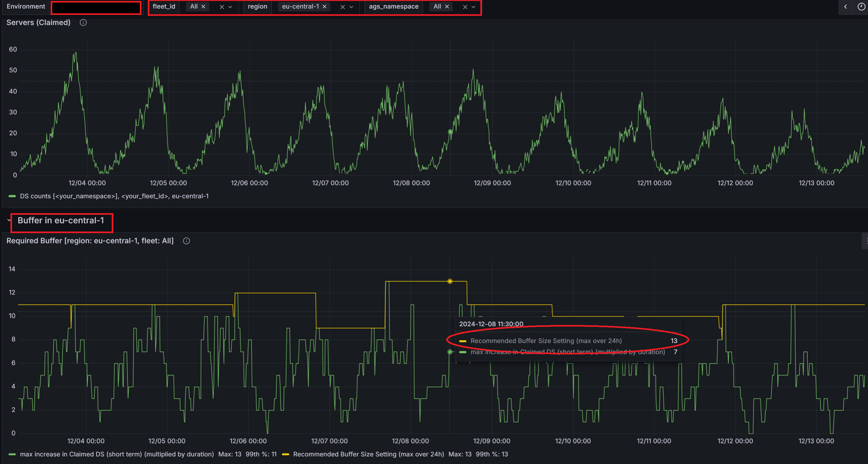This screenshot has width=868, height=464.
Task: Remove the eu-central-1 chip from region
Action: (x=324, y=7)
